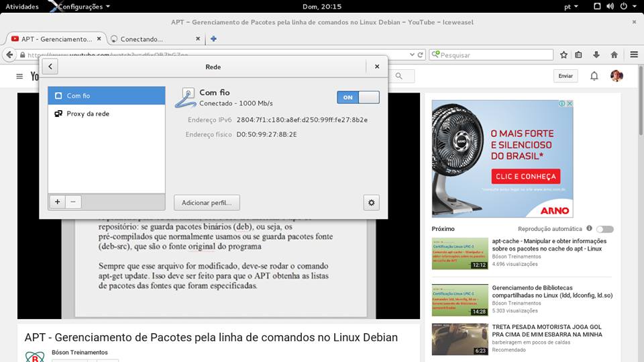Click the clock Dom, 20:15
644x362 pixels.
322,7
